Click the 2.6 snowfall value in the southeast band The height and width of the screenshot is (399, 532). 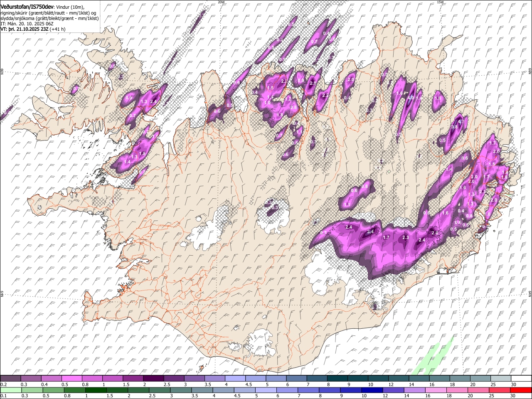pyautogui.click(x=434, y=233)
